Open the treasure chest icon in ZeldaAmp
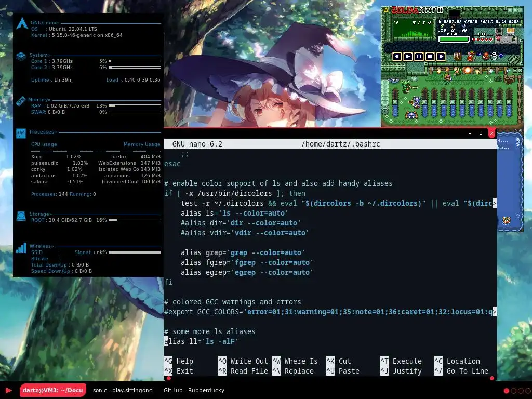532x399 pixels. [x=458, y=56]
